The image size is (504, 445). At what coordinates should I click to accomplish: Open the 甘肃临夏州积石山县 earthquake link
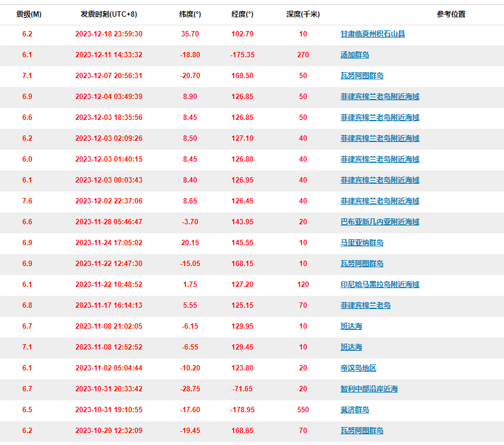pyautogui.click(x=373, y=34)
